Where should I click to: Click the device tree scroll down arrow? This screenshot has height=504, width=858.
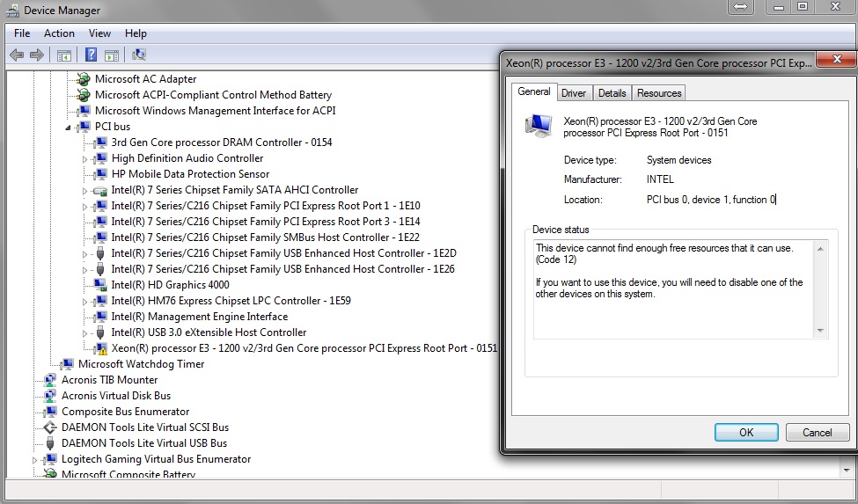pyautogui.click(x=847, y=470)
